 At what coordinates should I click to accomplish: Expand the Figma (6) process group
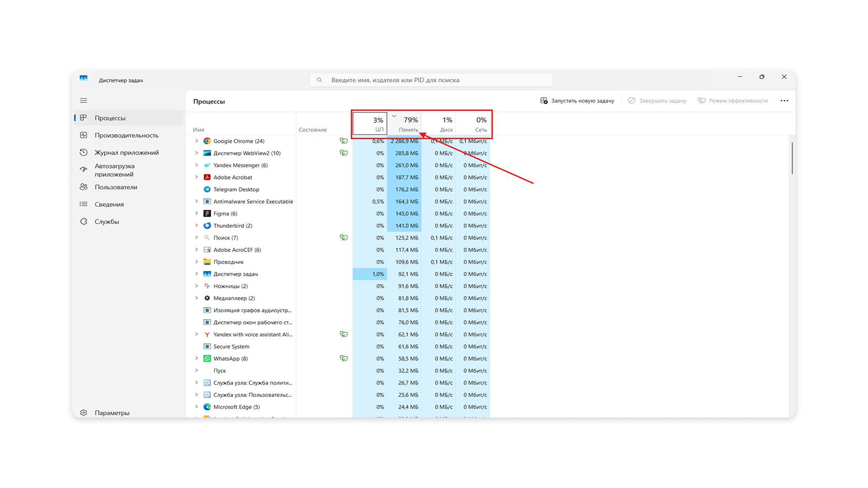[197, 213]
